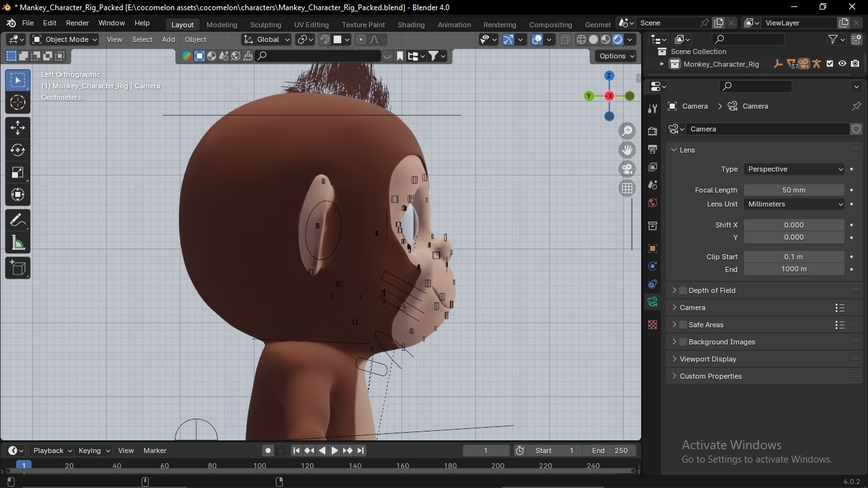Toggle Monkey_Character_Rig exclude checkbox
868x488 pixels.
[x=830, y=64]
